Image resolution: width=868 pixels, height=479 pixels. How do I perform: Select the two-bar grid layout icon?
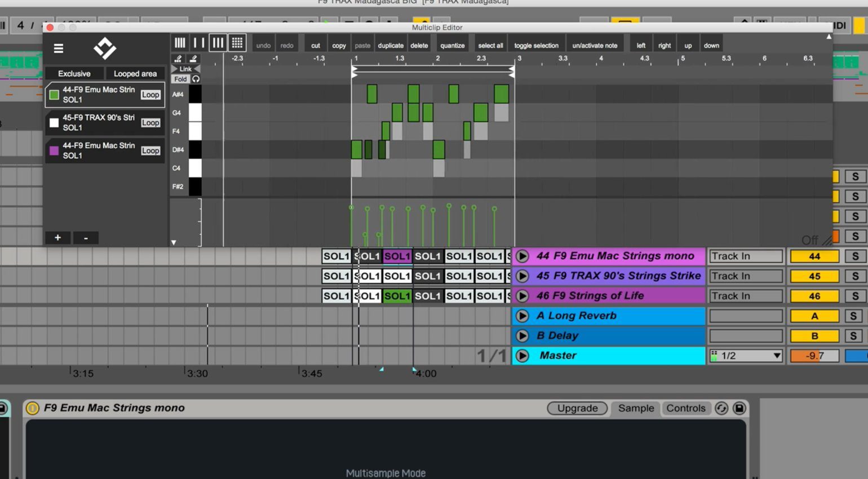[198, 43]
